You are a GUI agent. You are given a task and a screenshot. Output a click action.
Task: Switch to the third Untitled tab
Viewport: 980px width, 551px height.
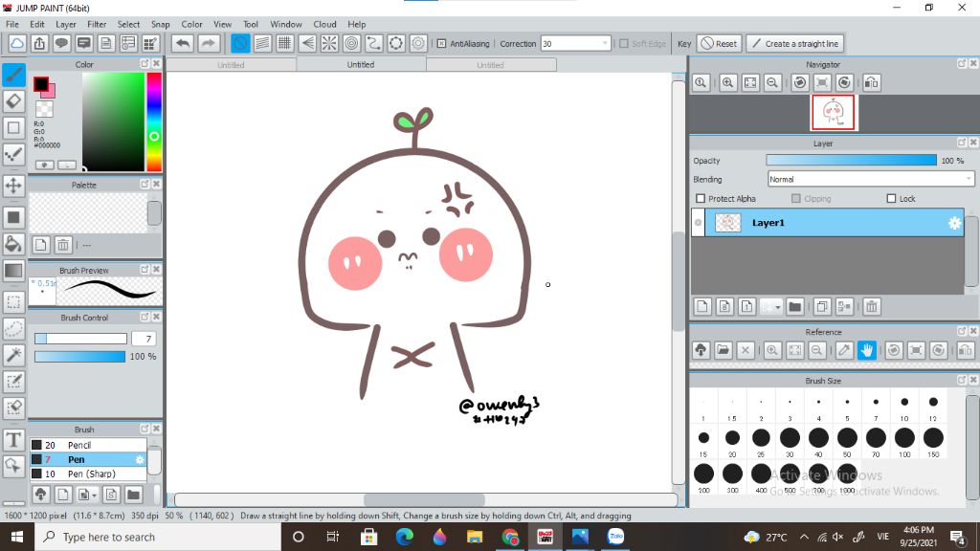pyautogui.click(x=490, y=65)
